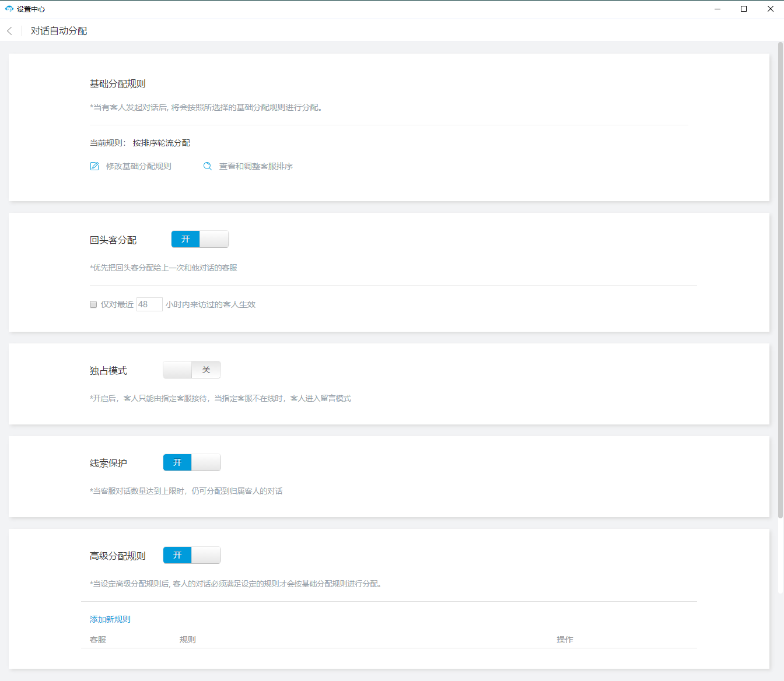Click the magnifier icon beside 查看和调整客服排序
The height and width of the screenshot is (681, 784).
pos(207,166)
